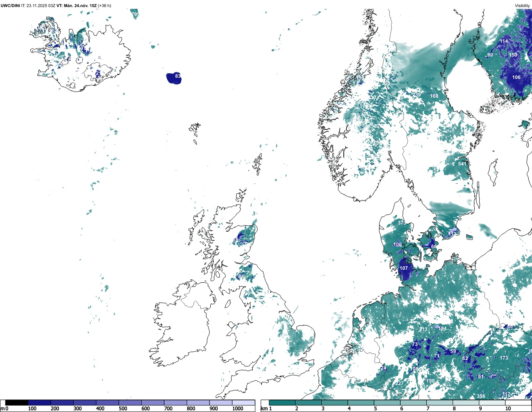Image resolution: width=532 pixels, height=412 pixels.
Task: Click the '213' value over northern Germany
Action: pyautogui.click(x=423, y=330)
